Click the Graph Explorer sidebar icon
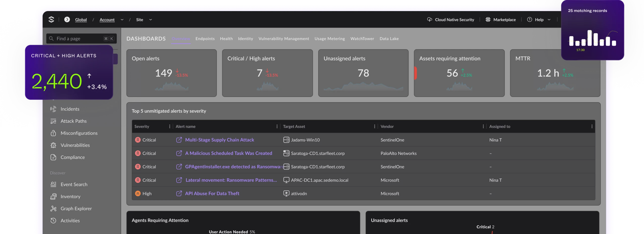 53,208
